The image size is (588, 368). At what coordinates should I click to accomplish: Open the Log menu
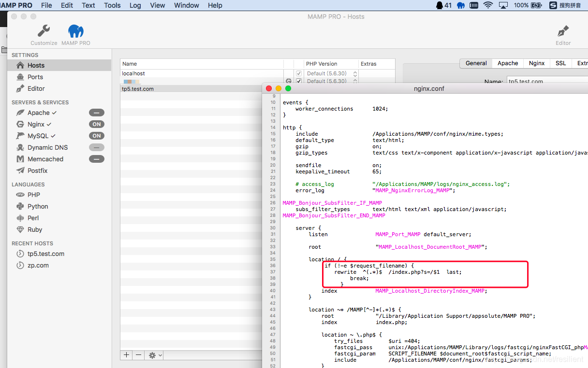(135, 5)
